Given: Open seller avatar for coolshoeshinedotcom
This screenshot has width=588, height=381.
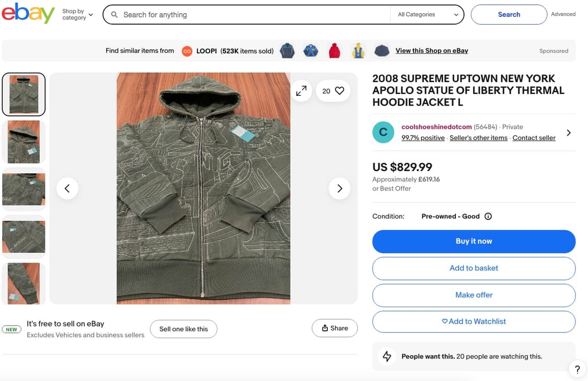Looking at the screenshot, I should [383, 132].
